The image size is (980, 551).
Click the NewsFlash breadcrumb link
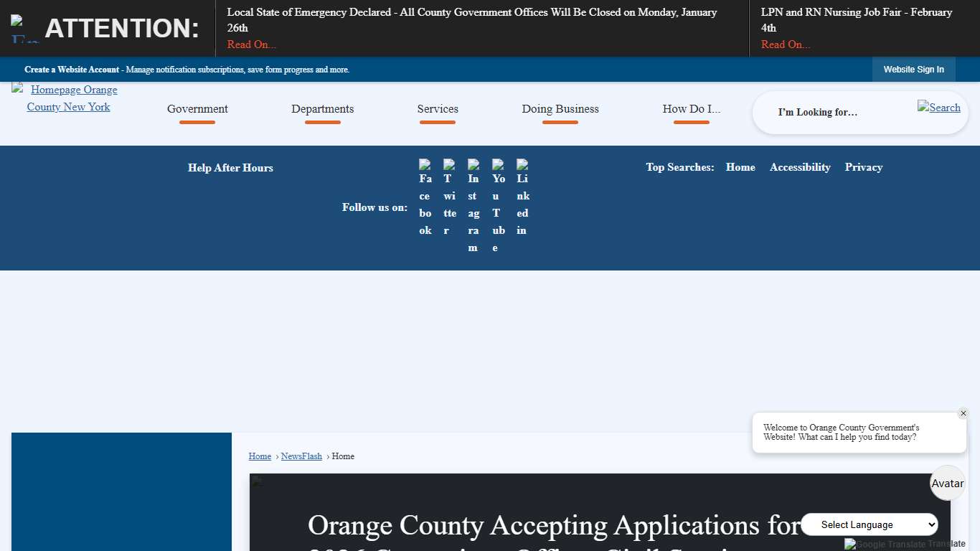pyautogui.click(x=301, y=456)
